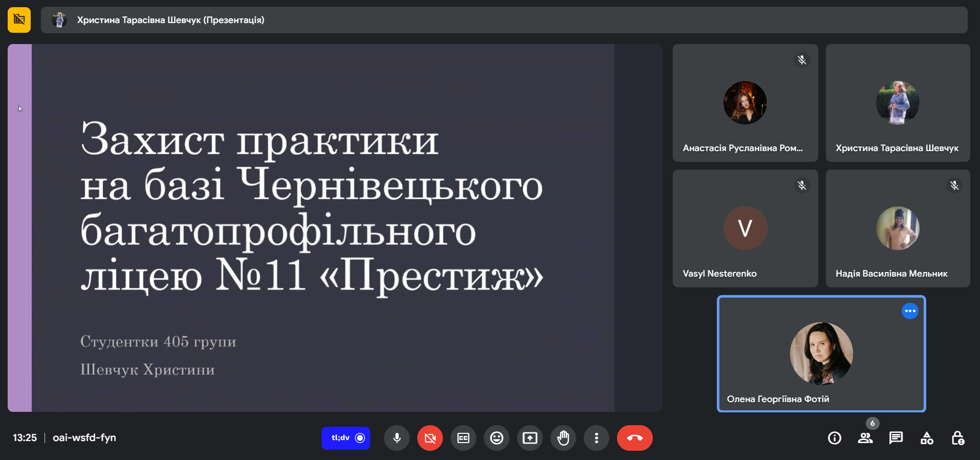Open the chat panel icon
The height and width of the screenshot is (460, 980).
point(896,438)
